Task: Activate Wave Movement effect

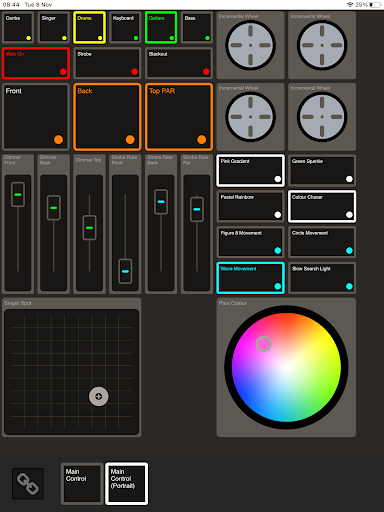Action: pos(250,278)
